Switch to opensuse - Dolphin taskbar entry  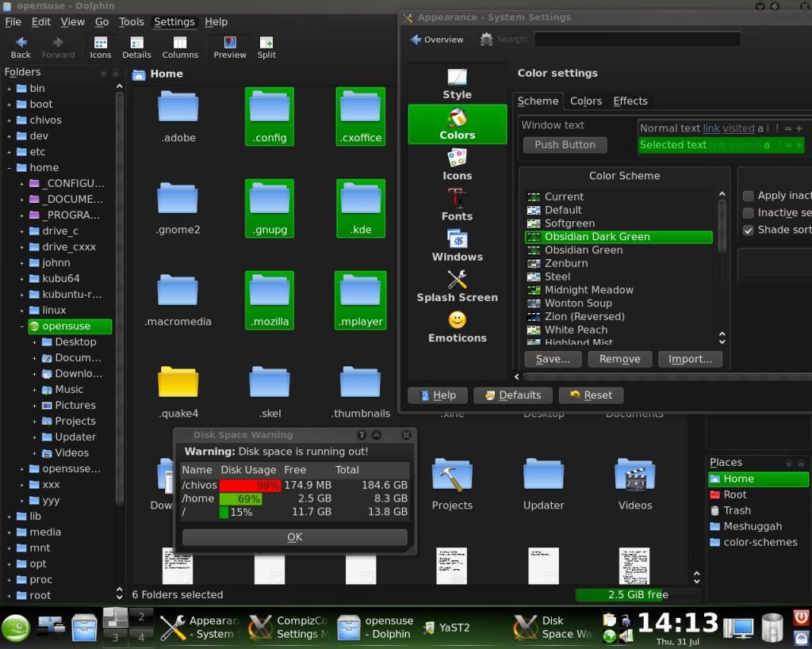coord(375,628)
